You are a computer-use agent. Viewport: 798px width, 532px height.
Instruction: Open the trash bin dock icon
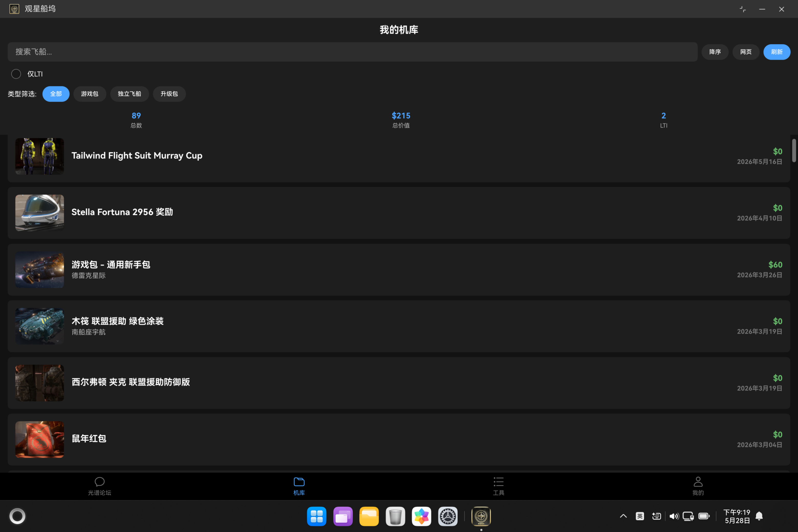click(395, 516)
